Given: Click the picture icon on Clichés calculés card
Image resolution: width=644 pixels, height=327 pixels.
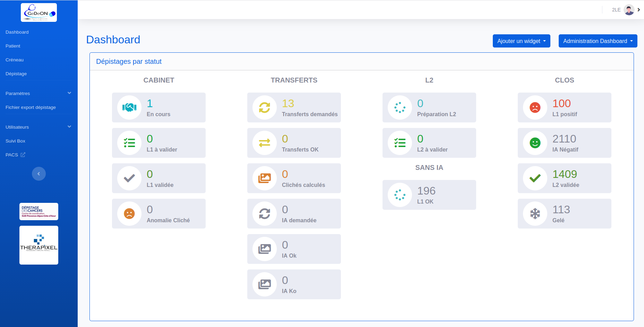Looking at the screenshot, I should (x=264, y=178).
